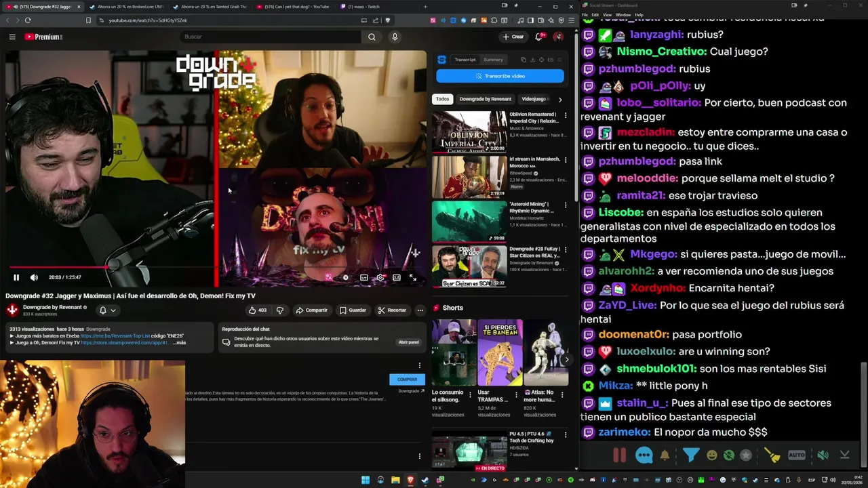Mute the YouTube player volume
The width and height of the screenshot is (868, 488).
click(34, 277)
